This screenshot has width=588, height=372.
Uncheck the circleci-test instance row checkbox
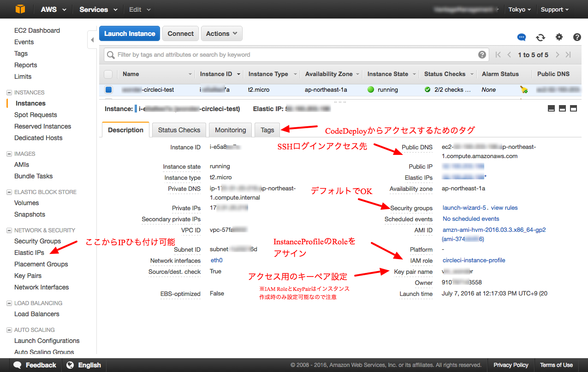tap(109, 89)
